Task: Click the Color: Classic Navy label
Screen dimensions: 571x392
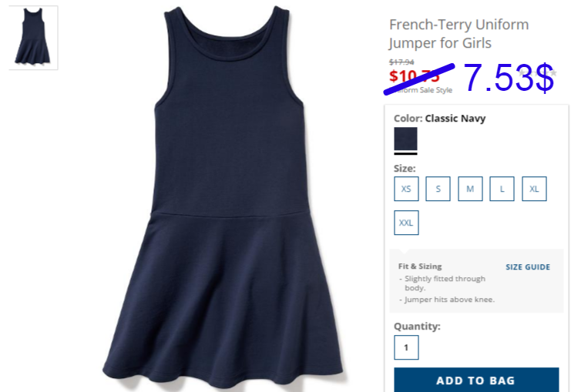Action: (439, 119)
